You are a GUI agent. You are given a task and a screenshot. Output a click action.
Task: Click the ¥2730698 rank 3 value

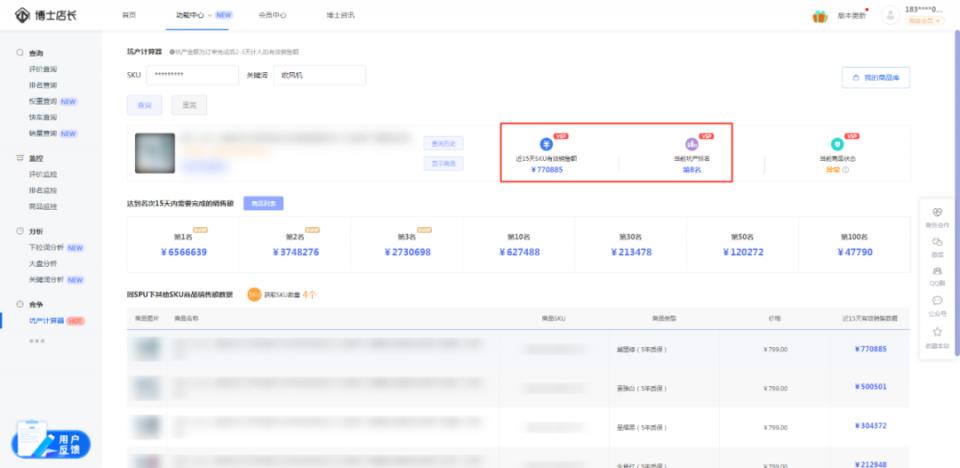[x=408, y=252]
